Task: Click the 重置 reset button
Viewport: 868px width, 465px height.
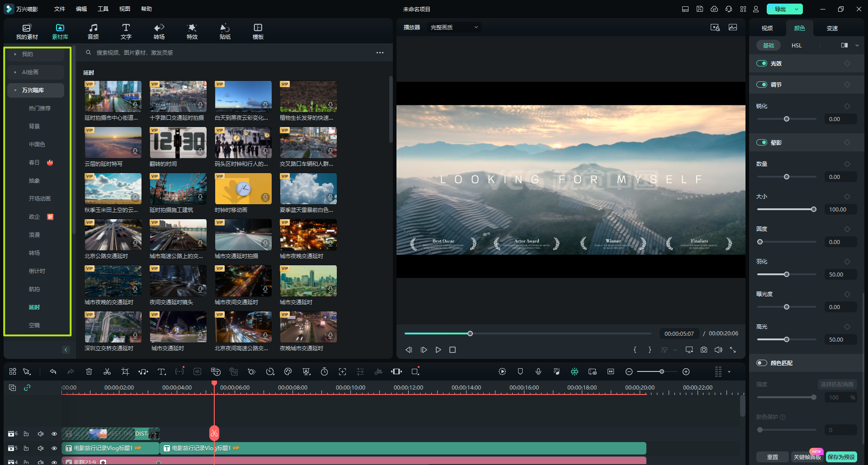Action: tap(772, 457)
